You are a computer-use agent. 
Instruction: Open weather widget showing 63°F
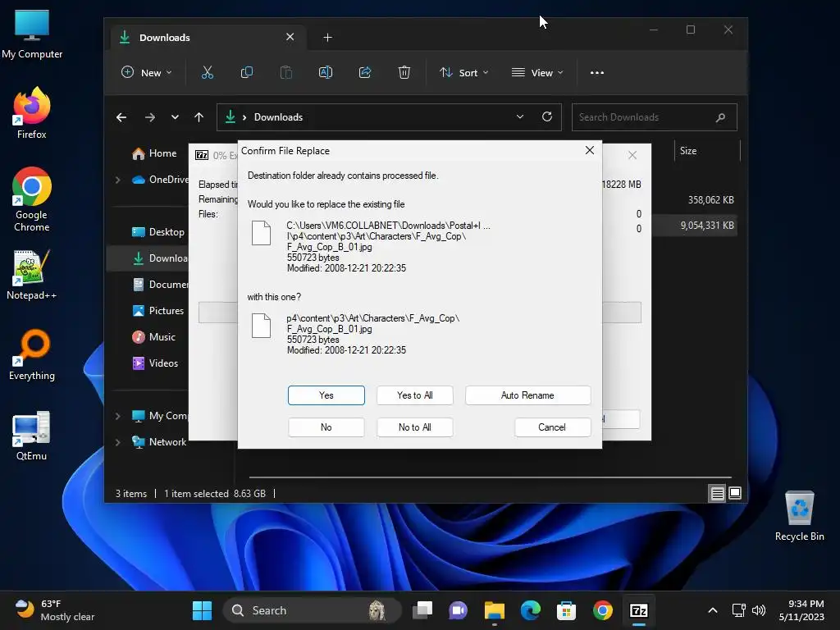click(x=54, y=610)
